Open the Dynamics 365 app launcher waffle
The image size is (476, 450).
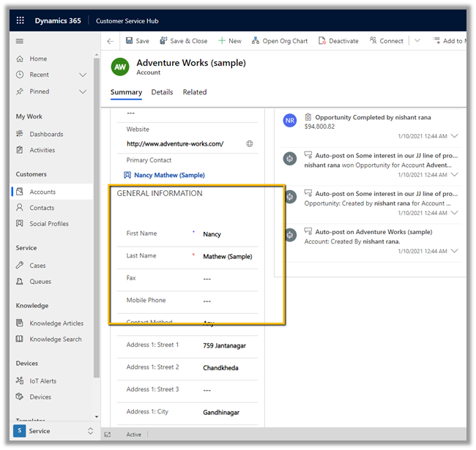click(20, 20)
